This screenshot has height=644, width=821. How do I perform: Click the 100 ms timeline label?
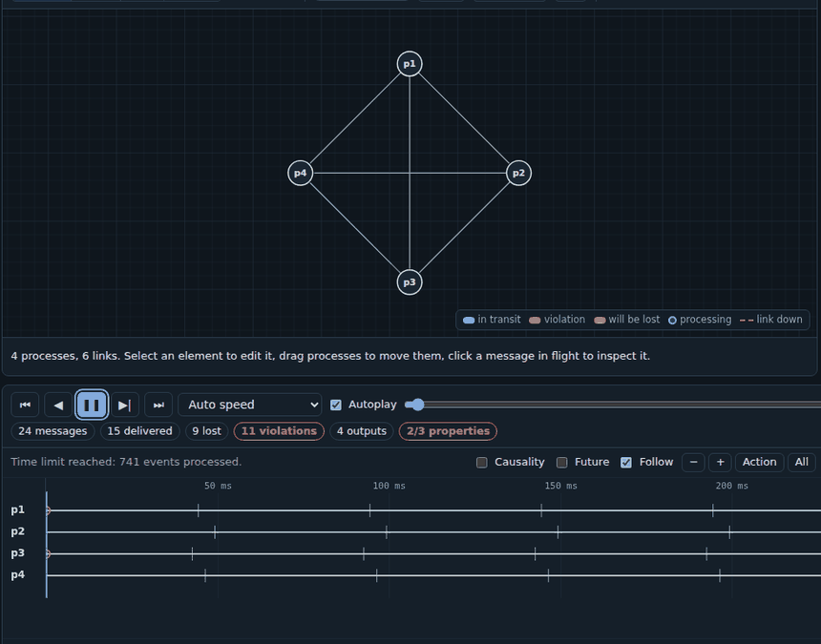tap(389, 486)
